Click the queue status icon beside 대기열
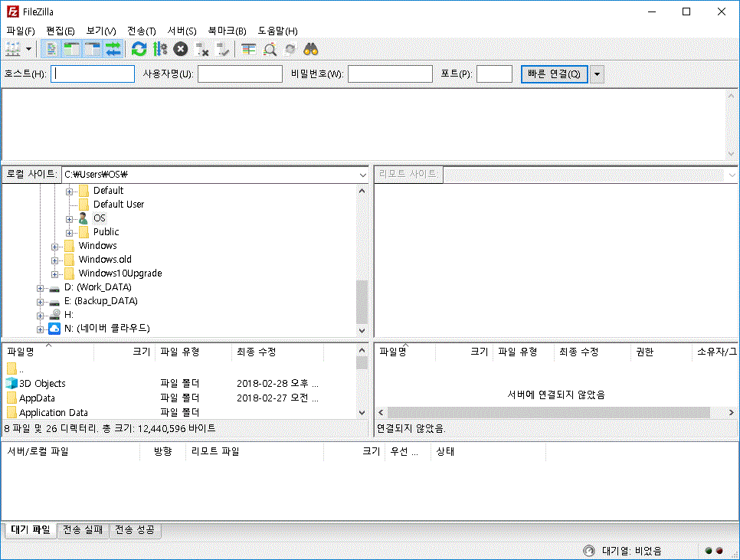Image resolution: width=740 pixels, height=560 pixels. [588, 551]
